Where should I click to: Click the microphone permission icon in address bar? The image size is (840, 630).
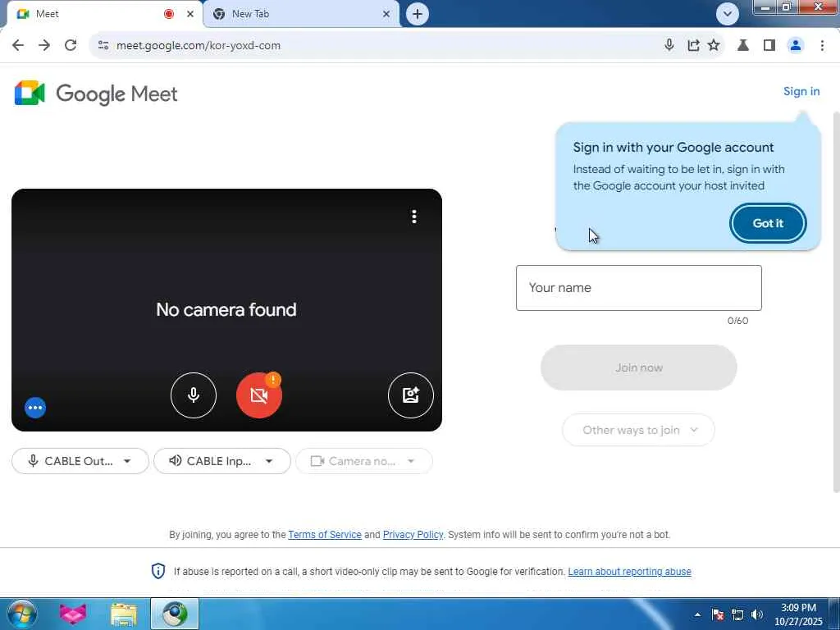pos(669,46)
